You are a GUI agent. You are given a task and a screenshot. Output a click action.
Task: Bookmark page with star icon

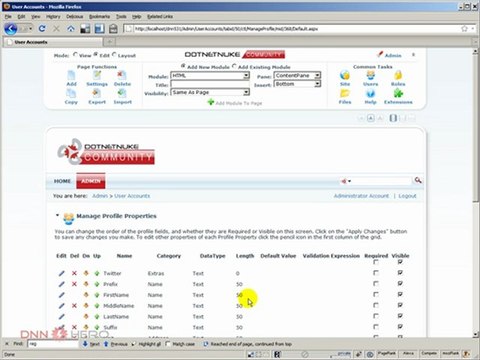pos(464,29)
